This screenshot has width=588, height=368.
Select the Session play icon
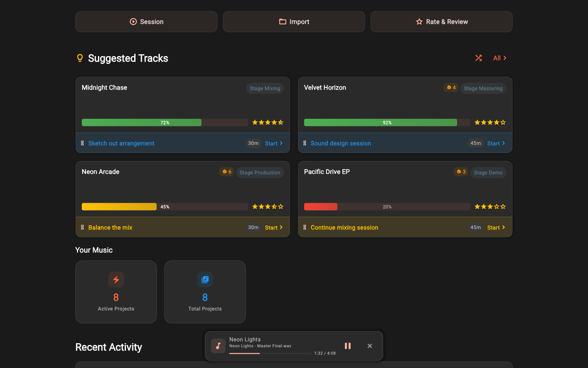tap(133, 21)
